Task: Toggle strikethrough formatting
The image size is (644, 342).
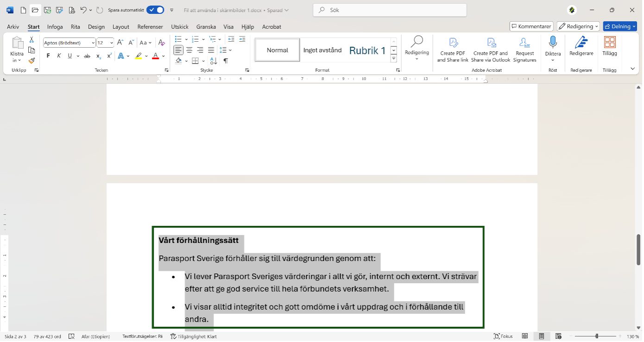Action: (87, 56)
